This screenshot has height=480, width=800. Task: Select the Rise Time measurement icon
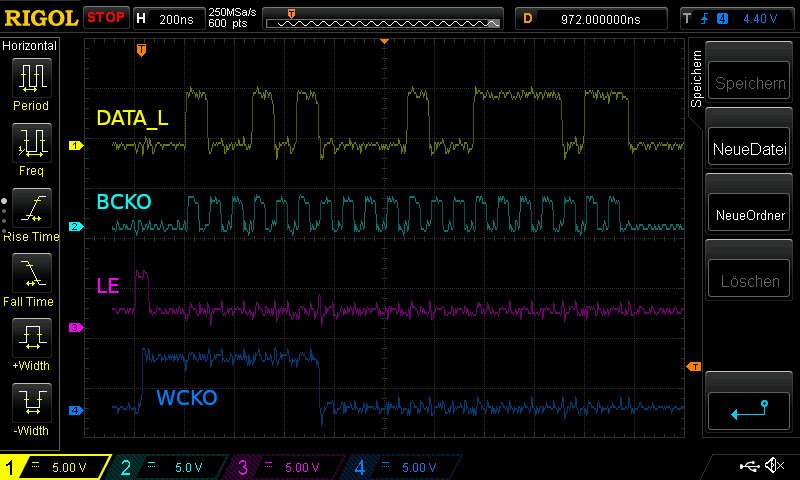click(x=32, y=208)
